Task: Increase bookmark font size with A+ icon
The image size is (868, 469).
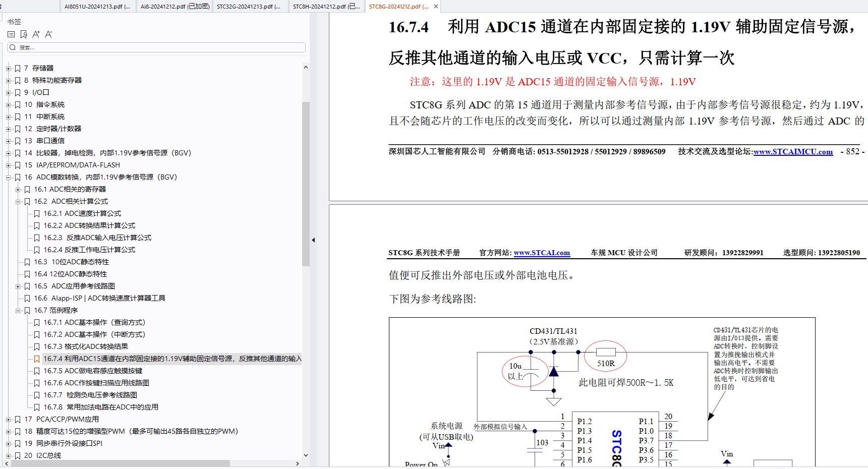Action: 36,34
